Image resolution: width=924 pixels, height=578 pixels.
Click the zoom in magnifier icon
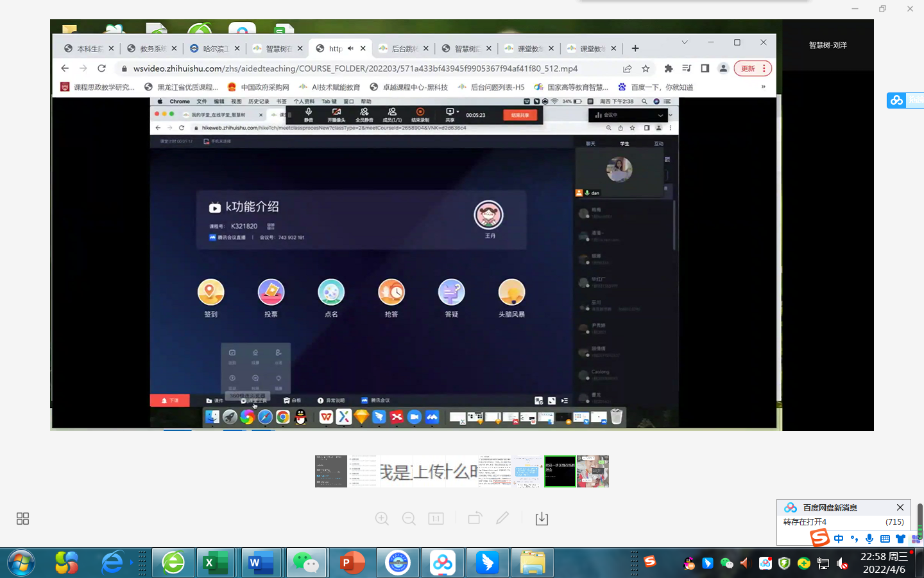coord(382,518)
